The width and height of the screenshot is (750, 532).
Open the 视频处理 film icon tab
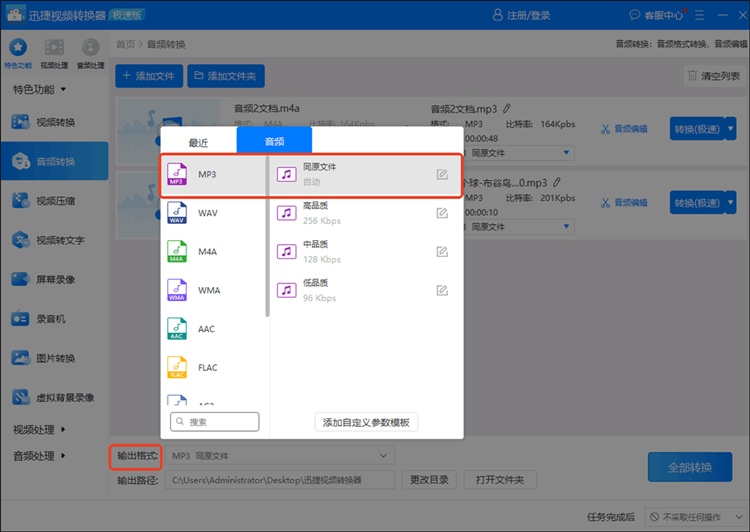54,53
